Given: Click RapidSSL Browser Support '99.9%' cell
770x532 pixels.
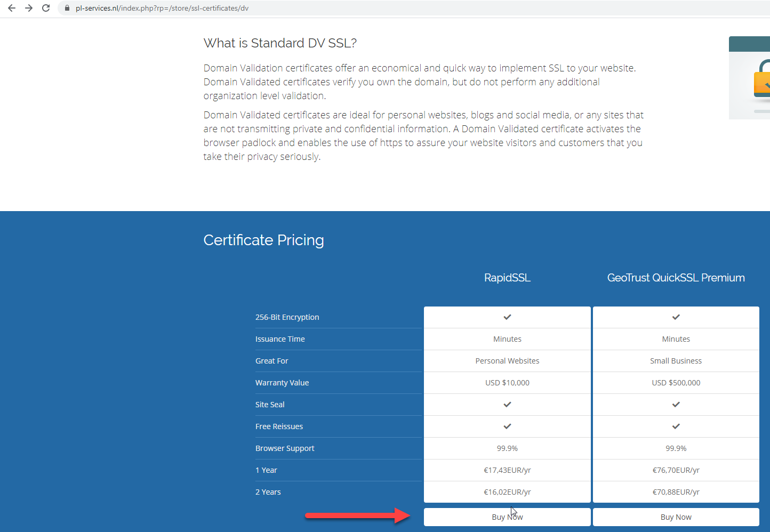Looking at the screenshot, I should point(507,448).
